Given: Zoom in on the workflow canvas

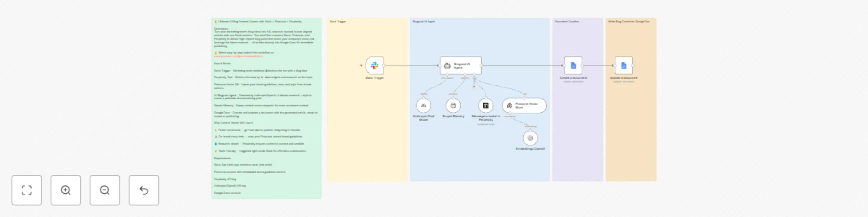Looking at the screenshot, I should coord(66,190).
